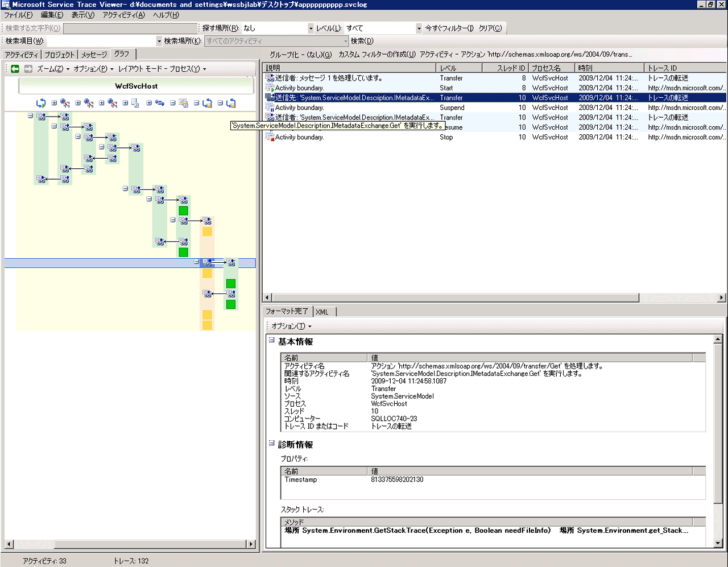Image resolution: width=728 pixels, height=567 pixels.
Task: Click the topmost transfer node in the graph
Action: click(x=41, y=117)
